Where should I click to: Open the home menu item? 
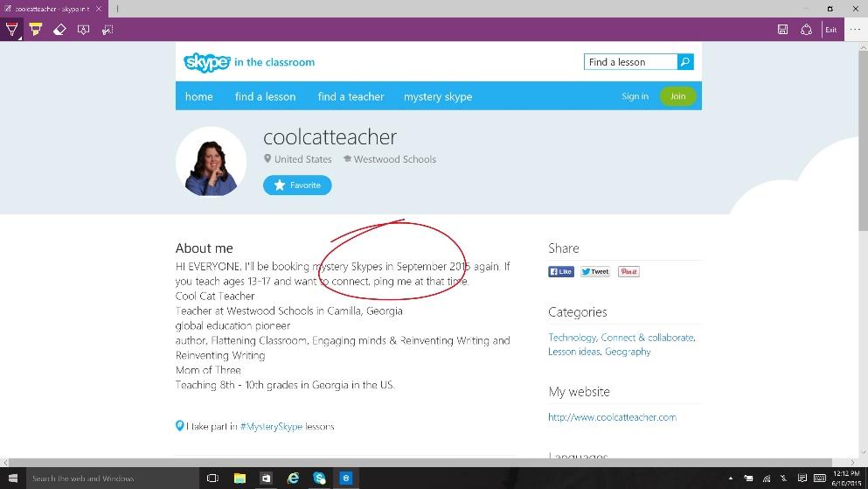pyautogui.click(x=198, y=96)
